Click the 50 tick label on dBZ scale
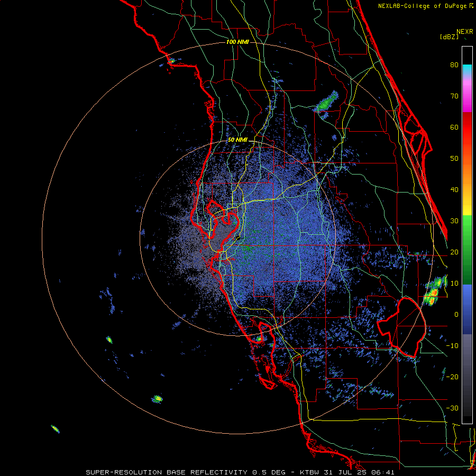The image size is (476, 476). coord(454,159)
